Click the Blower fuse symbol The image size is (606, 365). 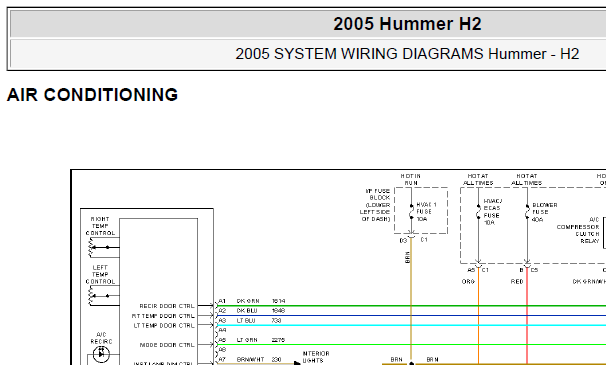(x=527, y=212)
